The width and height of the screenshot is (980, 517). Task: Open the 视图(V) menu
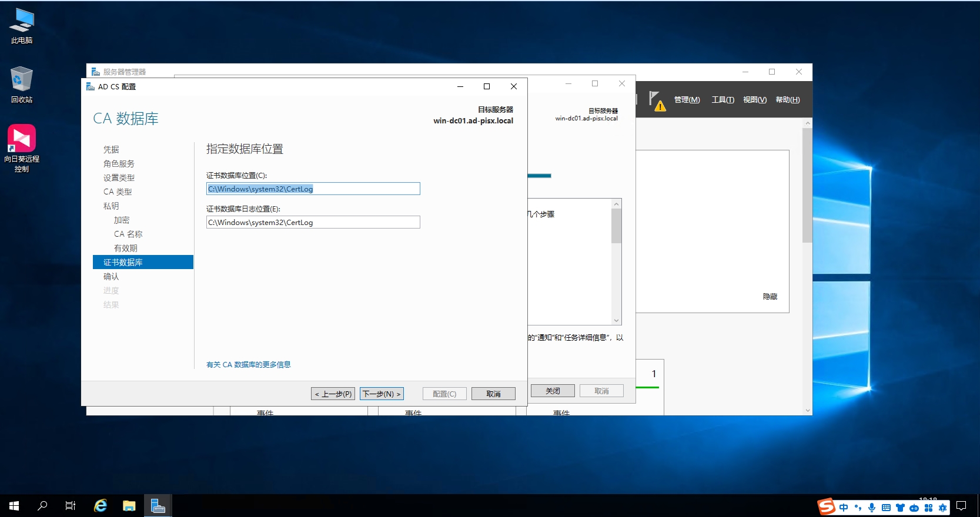tap(754, 100)
